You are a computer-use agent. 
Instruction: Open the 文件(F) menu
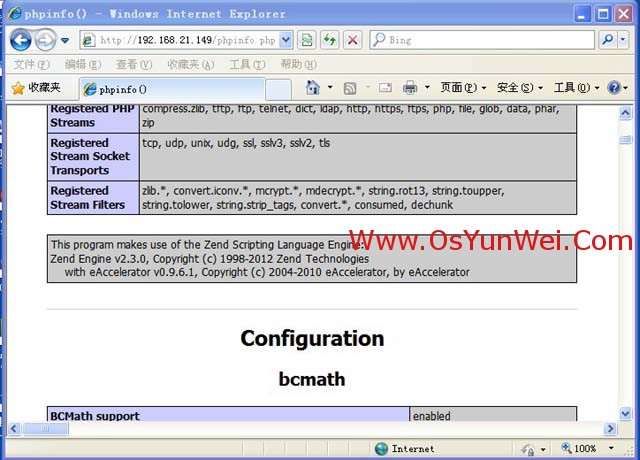(x=32, y=64)
